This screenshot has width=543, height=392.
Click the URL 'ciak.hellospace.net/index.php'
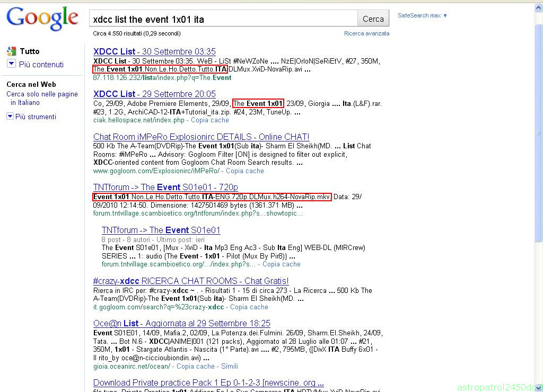139,120
